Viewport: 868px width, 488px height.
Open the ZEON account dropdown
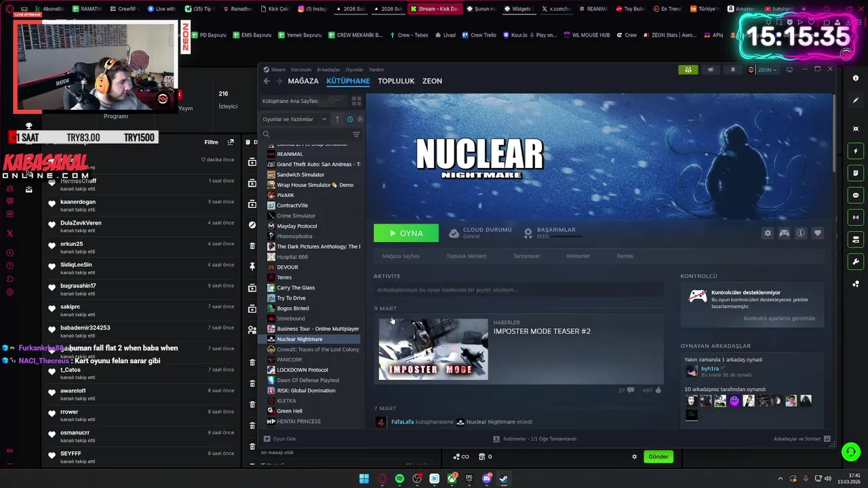[762, 70]
